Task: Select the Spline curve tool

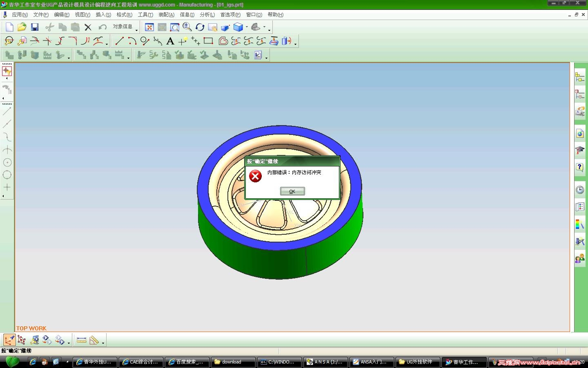Action: tap(158, 41)
